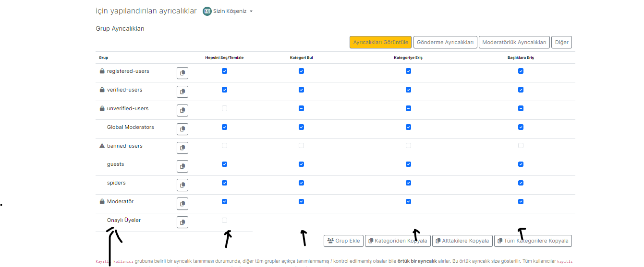Toggle Kategori Bul checkbox for guests
The width and height of the screenshot is (644, 267).
tap(301, 164)
